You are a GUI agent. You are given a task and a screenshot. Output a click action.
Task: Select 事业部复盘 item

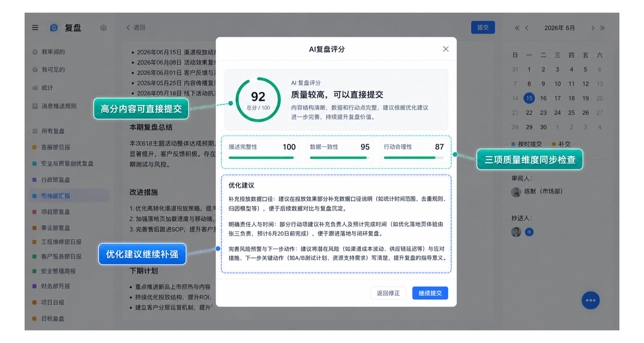point(55,228)
